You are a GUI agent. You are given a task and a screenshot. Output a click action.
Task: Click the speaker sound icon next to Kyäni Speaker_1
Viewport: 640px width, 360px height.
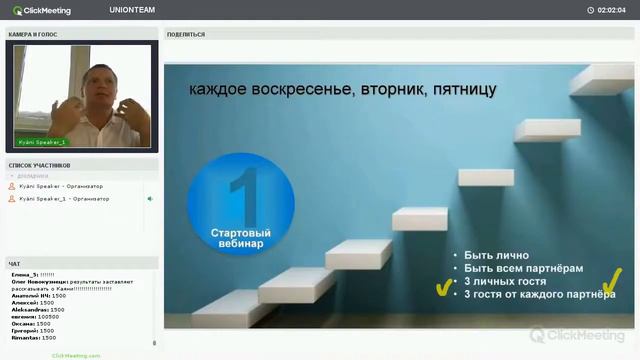point(150,199)
